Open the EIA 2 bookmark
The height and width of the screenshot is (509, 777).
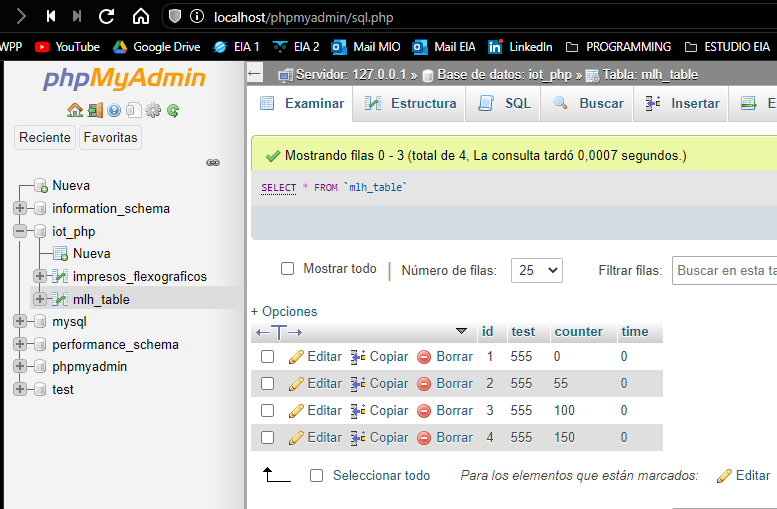coord(296,47)
